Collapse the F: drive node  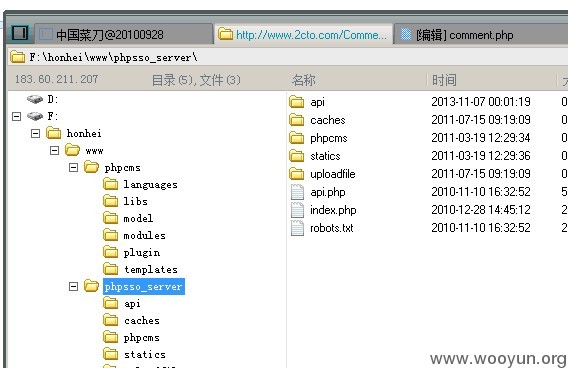(16, 116)
